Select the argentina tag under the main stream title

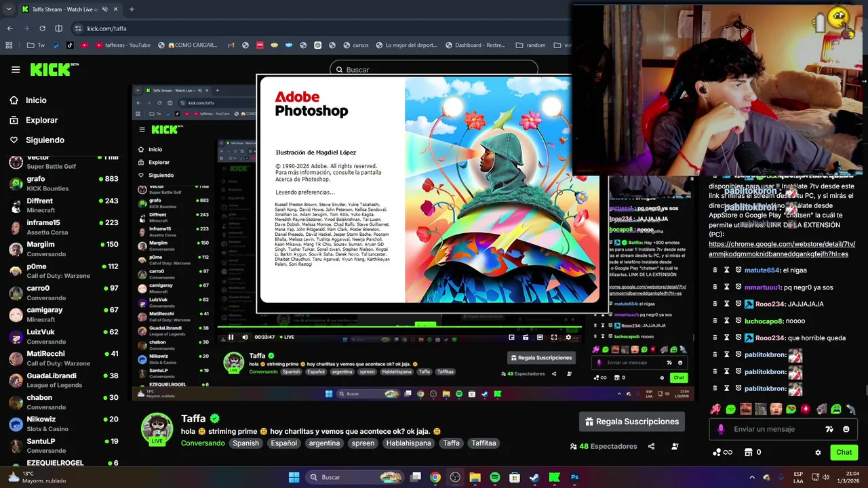324,443
